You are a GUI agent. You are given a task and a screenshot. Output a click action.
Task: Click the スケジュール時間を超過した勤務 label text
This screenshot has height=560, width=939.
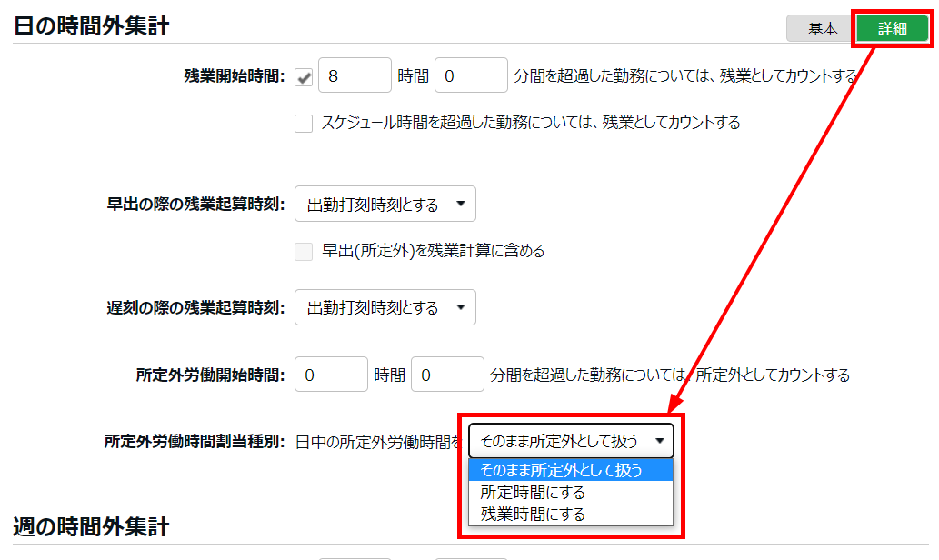click(x=530, y=123)
